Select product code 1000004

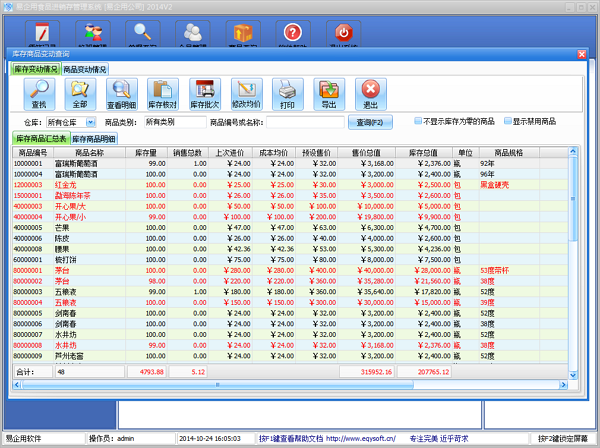28,174
